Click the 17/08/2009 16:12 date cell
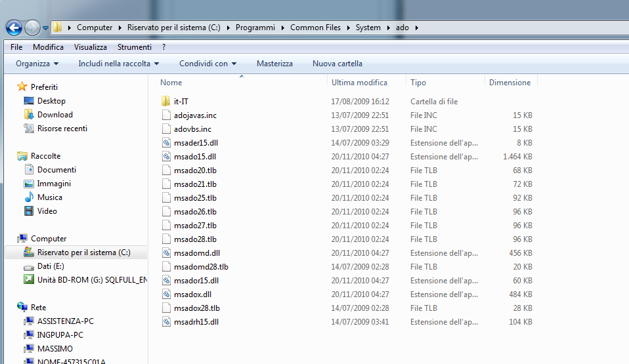 pyautogui.click(x=360, y=102)
